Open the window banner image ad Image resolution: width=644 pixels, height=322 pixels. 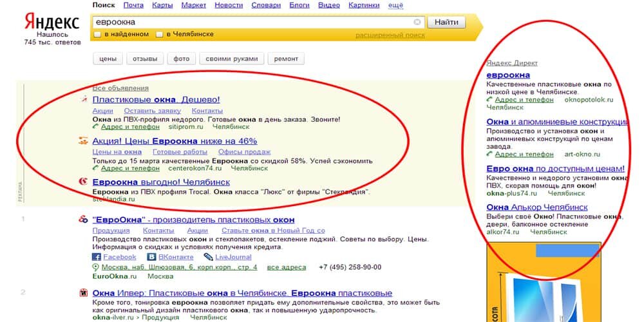click(544, 282)
